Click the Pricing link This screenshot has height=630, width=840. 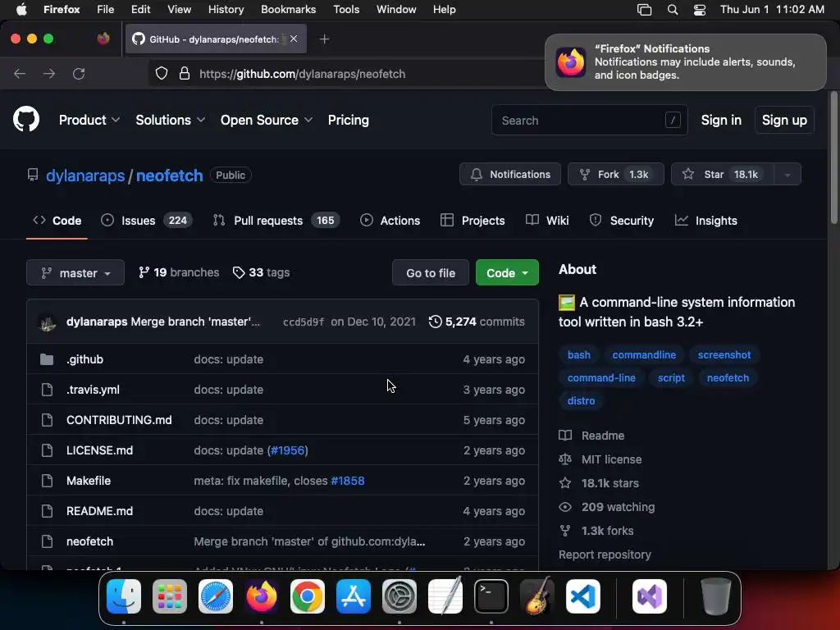click(348, 120)
